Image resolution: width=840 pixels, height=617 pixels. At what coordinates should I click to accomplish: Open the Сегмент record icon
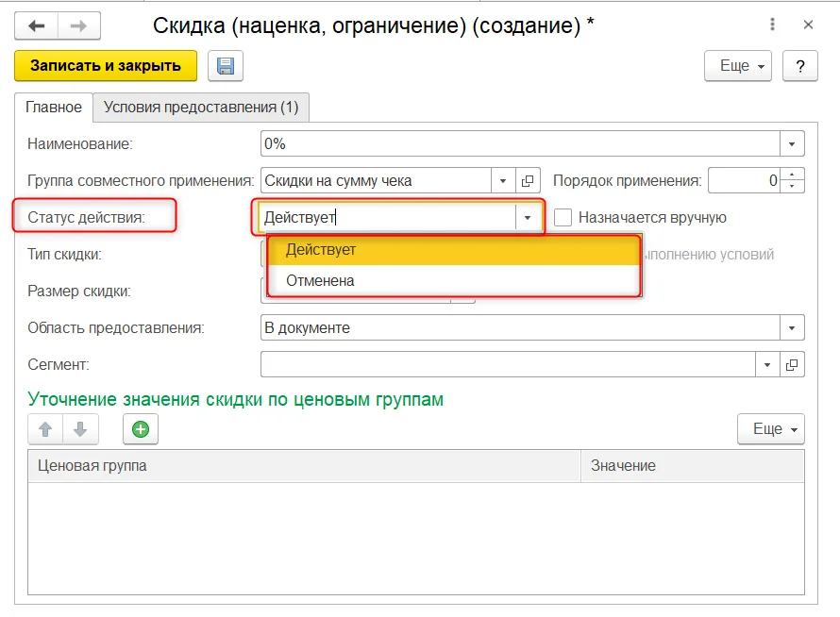pos(792,365)
